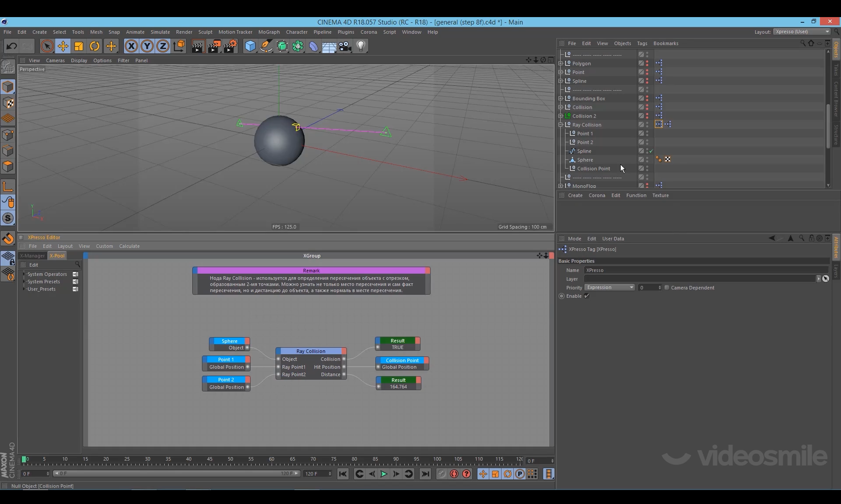Toggle visibility dots for Sphere object

(647, 160)
